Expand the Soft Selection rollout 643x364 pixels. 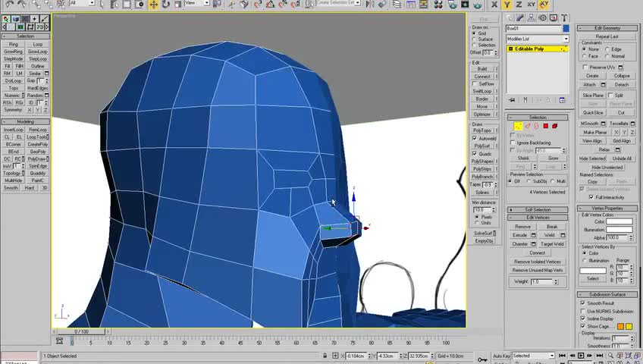538,209
